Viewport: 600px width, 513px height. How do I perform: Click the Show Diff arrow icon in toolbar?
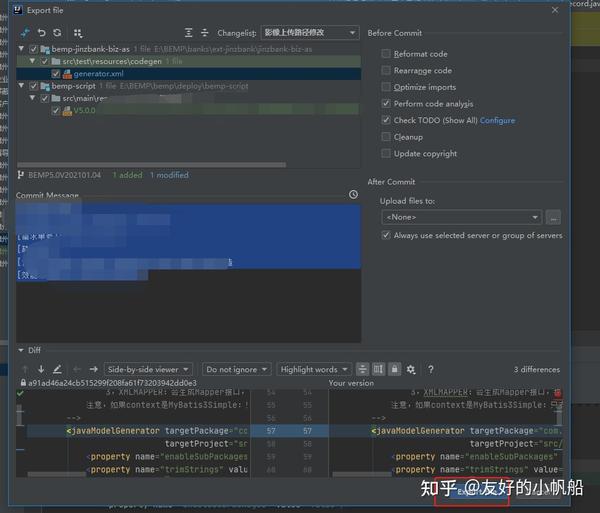pos(25,33)
